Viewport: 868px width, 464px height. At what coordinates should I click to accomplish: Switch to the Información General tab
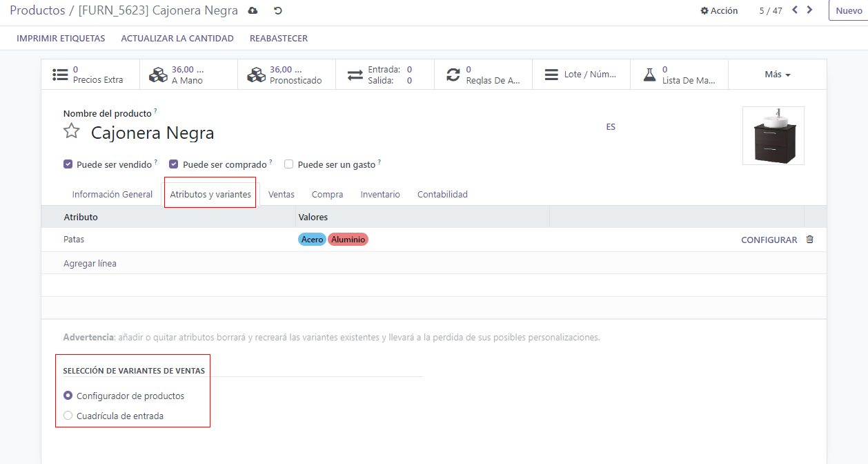(x=112, y=195)
